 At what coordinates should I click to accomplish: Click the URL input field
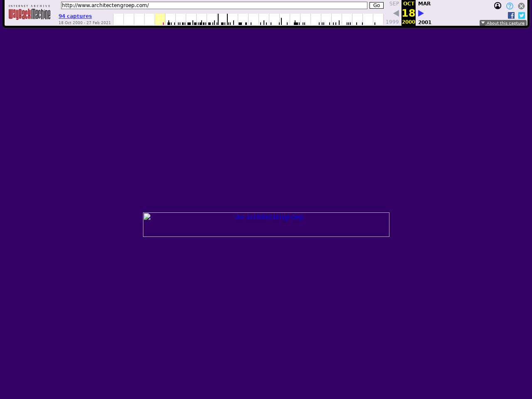(214, 5)
